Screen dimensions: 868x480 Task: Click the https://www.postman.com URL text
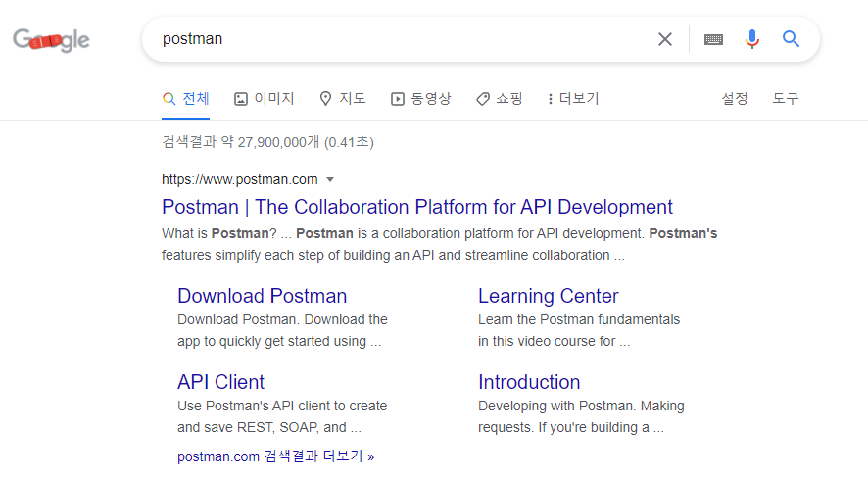pyautogui.click(x=240, y=179)
